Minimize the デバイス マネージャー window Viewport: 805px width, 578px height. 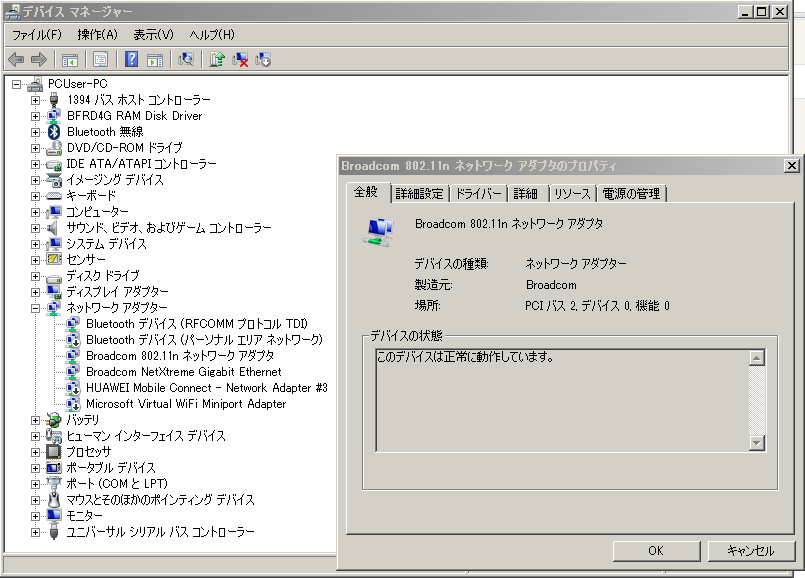(x=746, y=11)
